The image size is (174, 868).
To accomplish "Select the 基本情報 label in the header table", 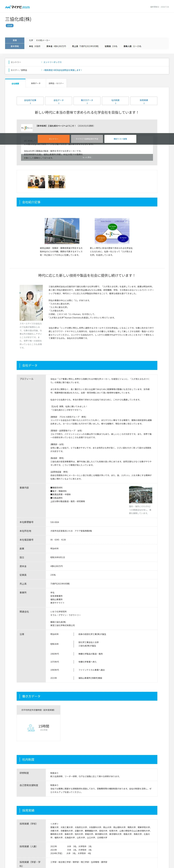I will [14, 46].
